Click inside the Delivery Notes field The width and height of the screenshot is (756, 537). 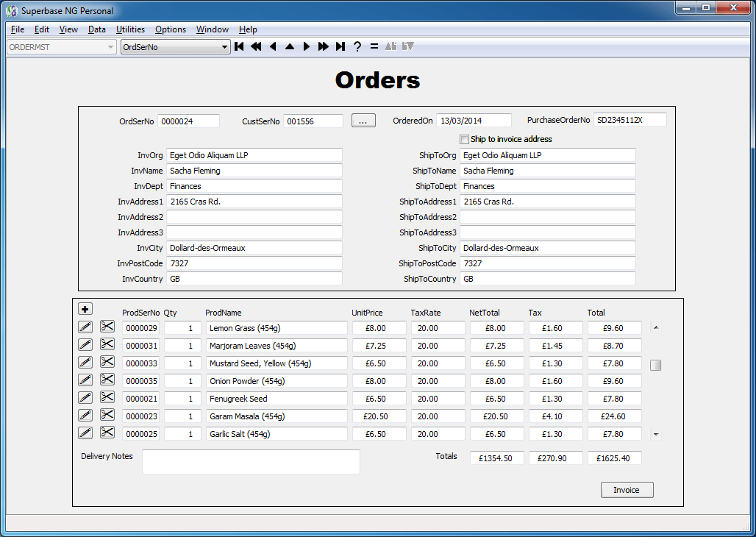coord(250,461)
